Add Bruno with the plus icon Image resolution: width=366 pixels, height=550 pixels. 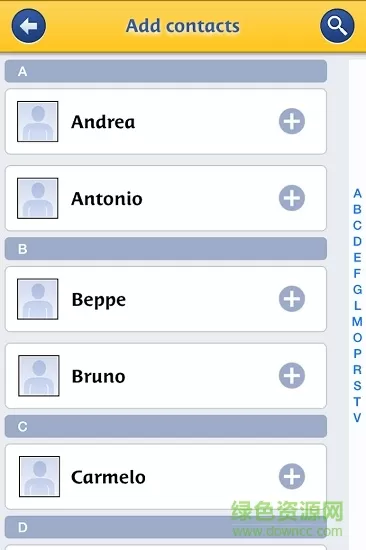pos(292,376)
